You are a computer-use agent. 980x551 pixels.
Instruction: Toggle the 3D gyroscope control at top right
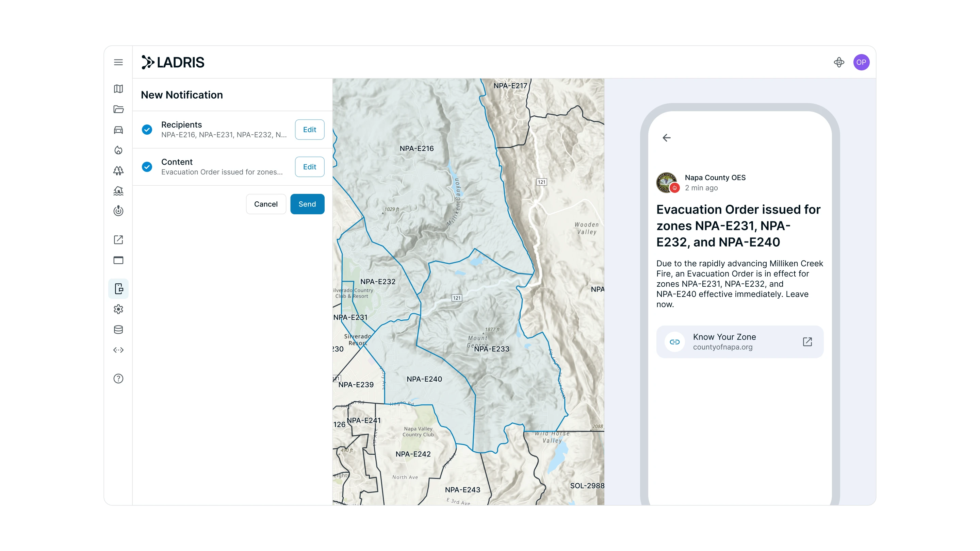point(839,62)
